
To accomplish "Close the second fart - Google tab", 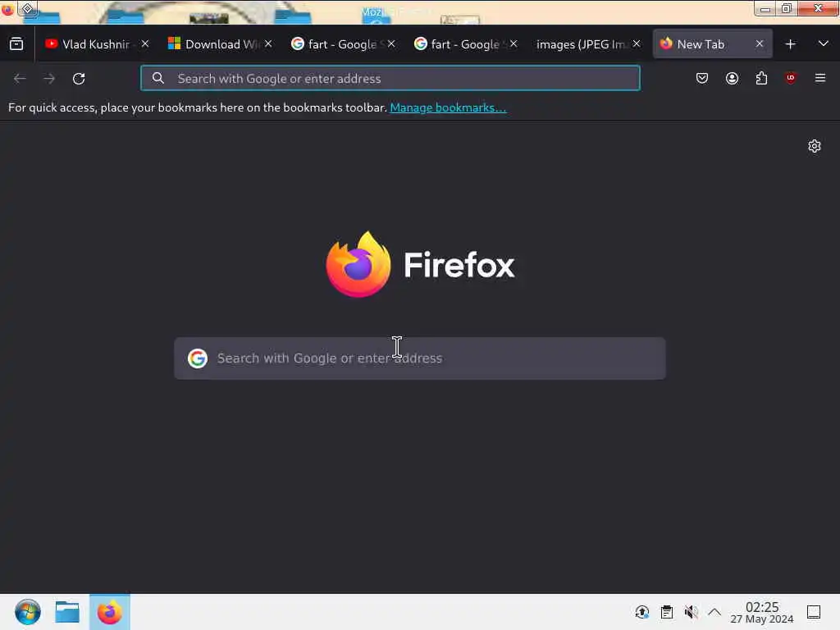I will click(x=514, y=44).
